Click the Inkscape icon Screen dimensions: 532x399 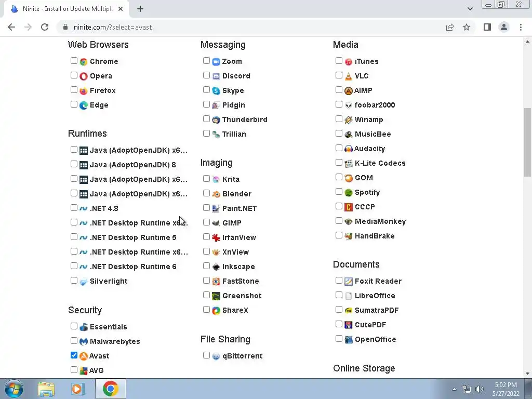tap(216, 267)
